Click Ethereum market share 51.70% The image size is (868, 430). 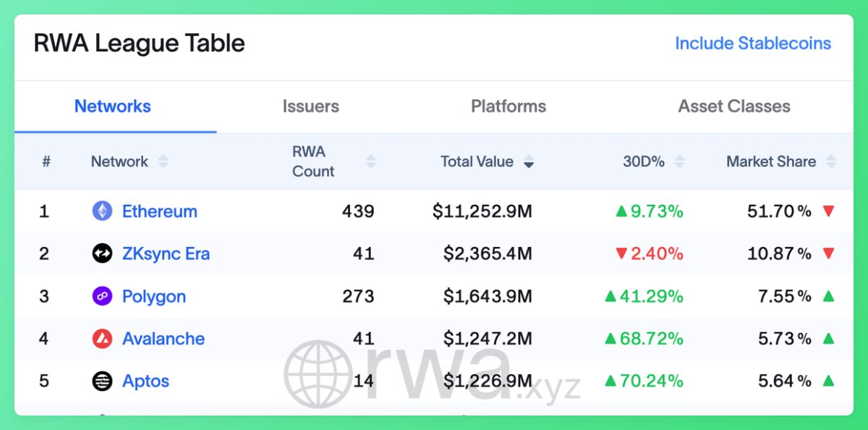pyautogui.click(x=779, y=211)
